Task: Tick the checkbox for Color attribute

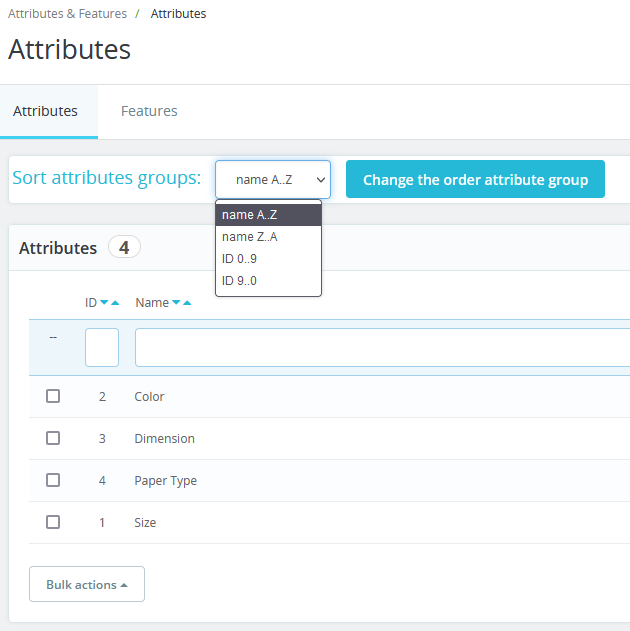Action: click(x=53, y=396)
